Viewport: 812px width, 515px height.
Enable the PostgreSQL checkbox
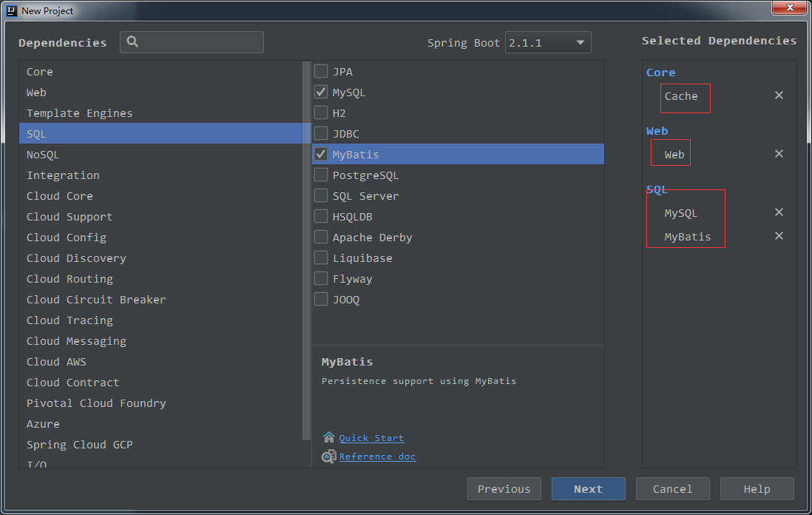pyautogui.click(x=321, y=175)
